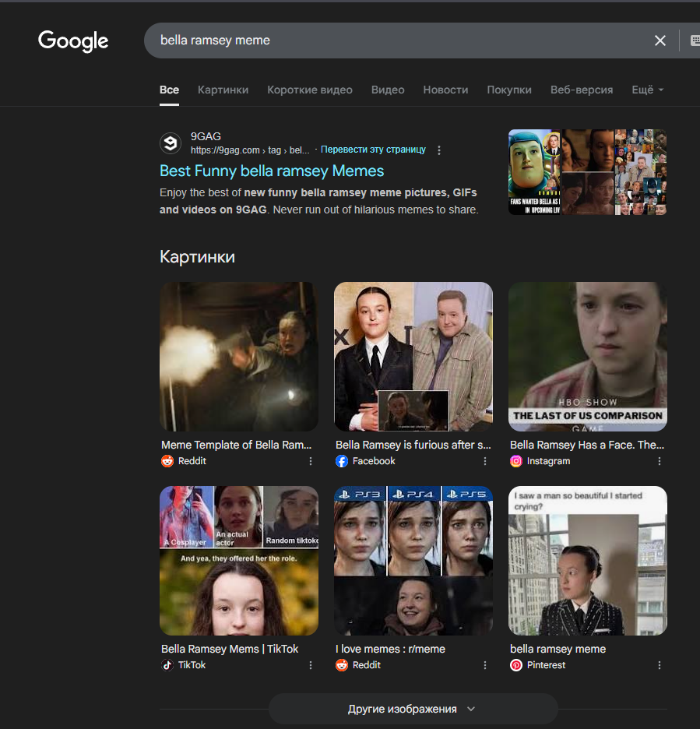Open options for the Pinterest image result
Viewport: 700px width, 729px height.
click(x=659, y=665)
